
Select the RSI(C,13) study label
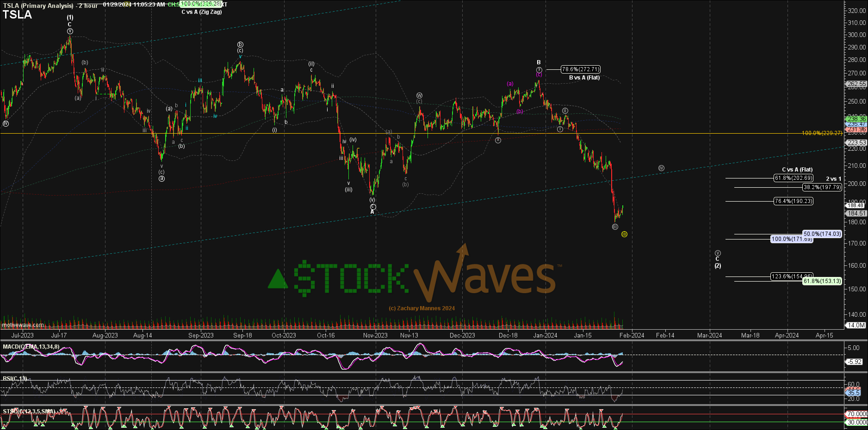pos(15,379)
